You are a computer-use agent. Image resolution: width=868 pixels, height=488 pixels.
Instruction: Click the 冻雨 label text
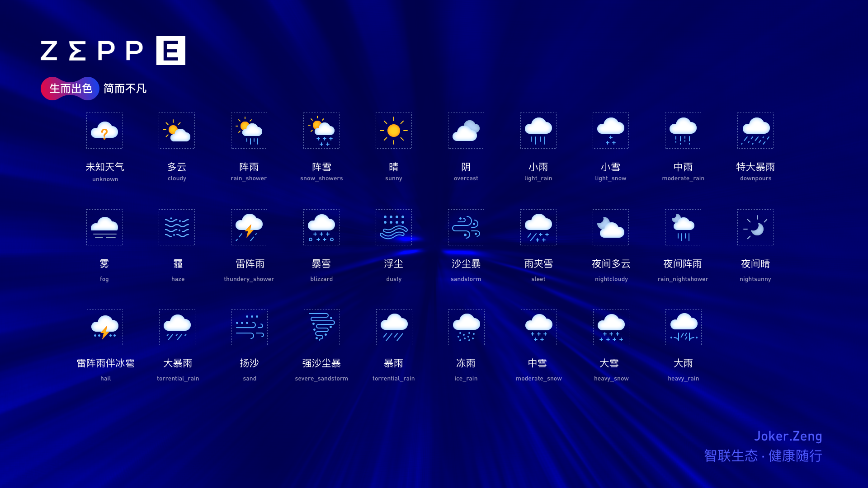[x=466, y=363]
